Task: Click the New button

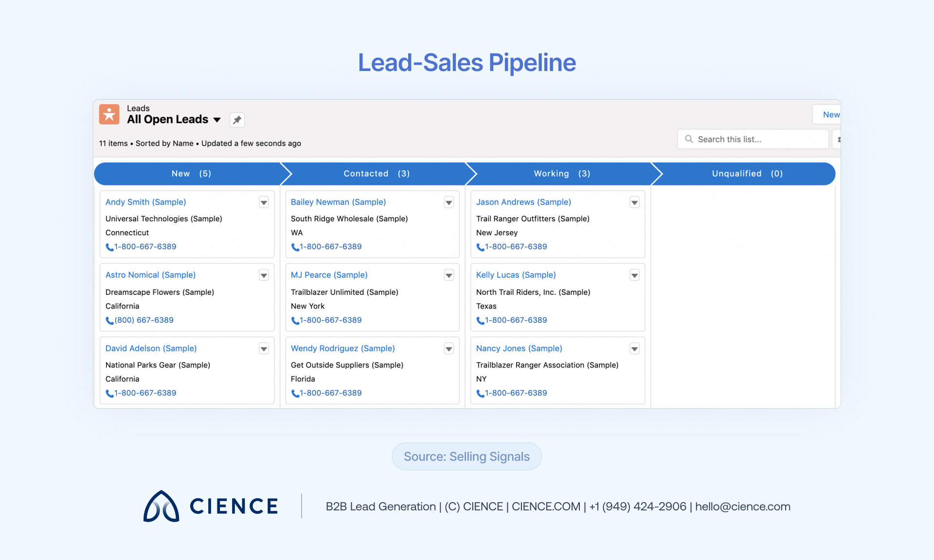Action: pyautogui.click(x=831, y=114)
